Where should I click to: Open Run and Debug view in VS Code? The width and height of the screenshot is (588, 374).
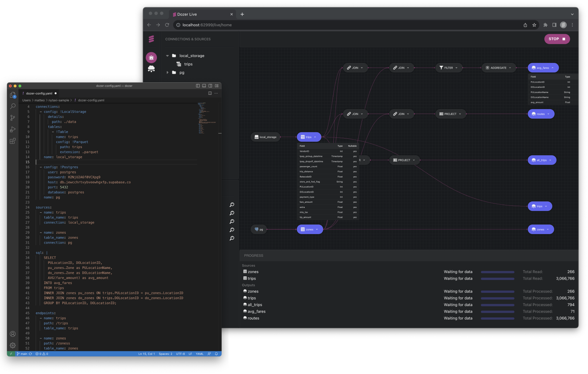point(12,129)
